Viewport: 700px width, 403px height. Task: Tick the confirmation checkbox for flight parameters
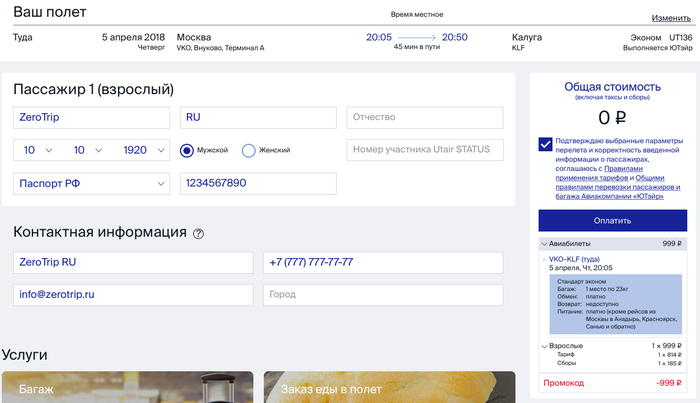tap(545, 144)
